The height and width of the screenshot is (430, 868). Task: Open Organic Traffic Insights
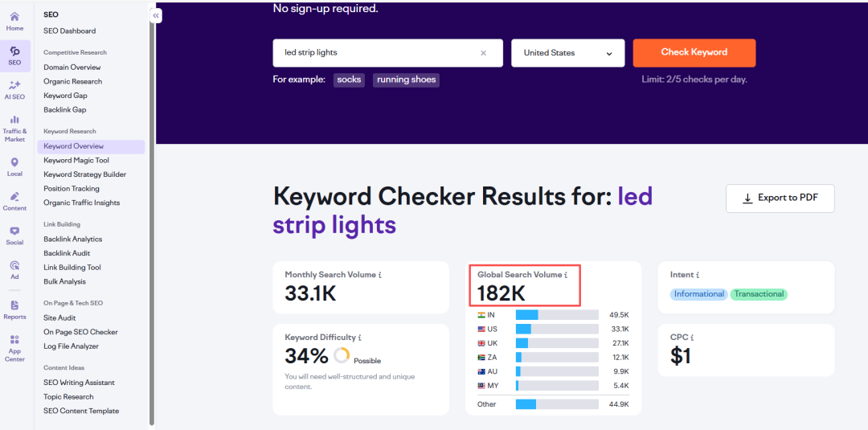point(81,203)
